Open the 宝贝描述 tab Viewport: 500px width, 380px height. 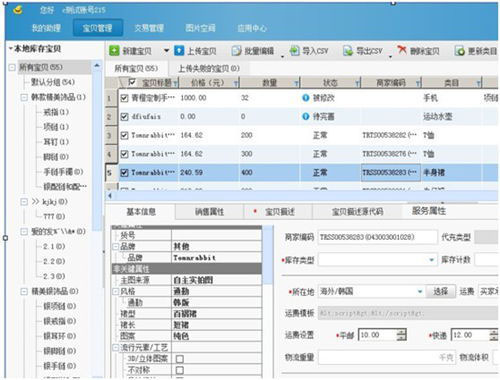(x=278, y=212)
